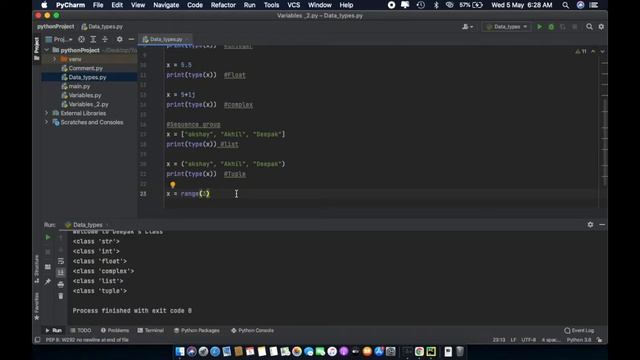Run Data_types with the green toolbar arrow

tap(539, 27)
